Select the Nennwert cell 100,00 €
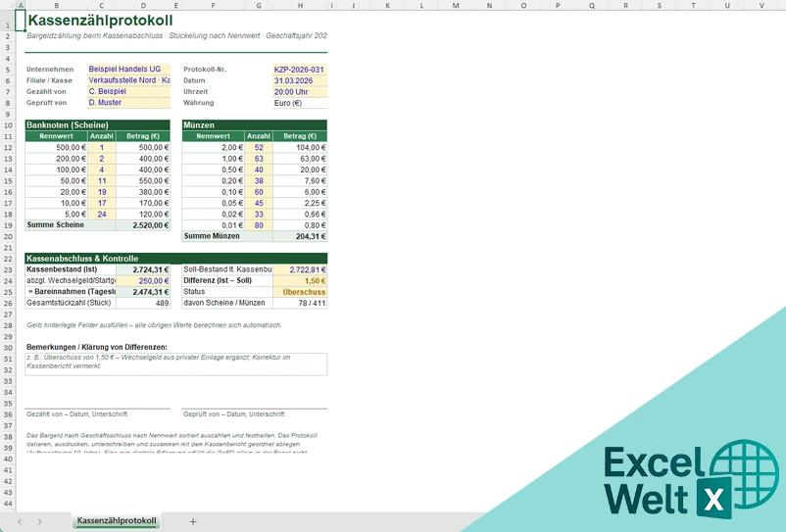This screenshot has width=786, height=532. [56, 169]
